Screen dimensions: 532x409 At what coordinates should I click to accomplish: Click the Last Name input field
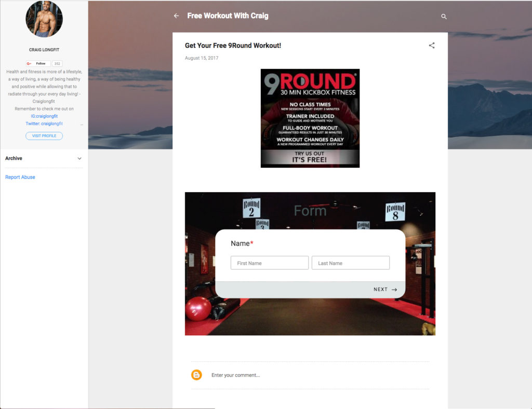pyautogui.click(x=351, y=263)
